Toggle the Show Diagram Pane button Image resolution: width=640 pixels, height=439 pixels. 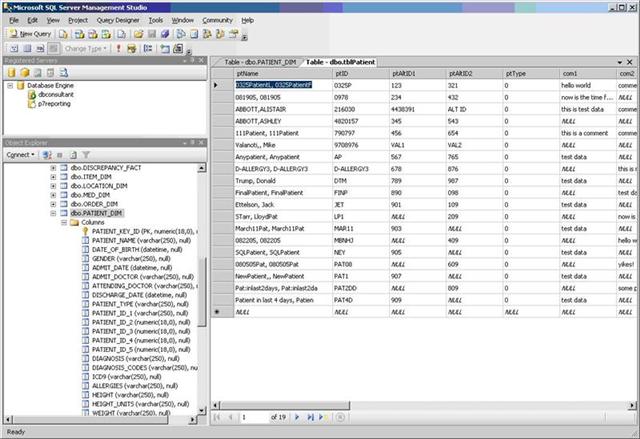click(14, 49)
